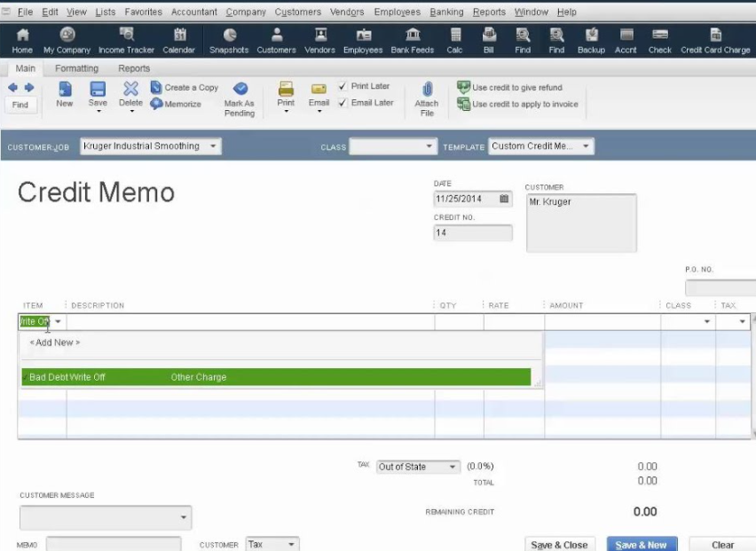Expand the Customer:Job dropdown

[x=213, y=146]
